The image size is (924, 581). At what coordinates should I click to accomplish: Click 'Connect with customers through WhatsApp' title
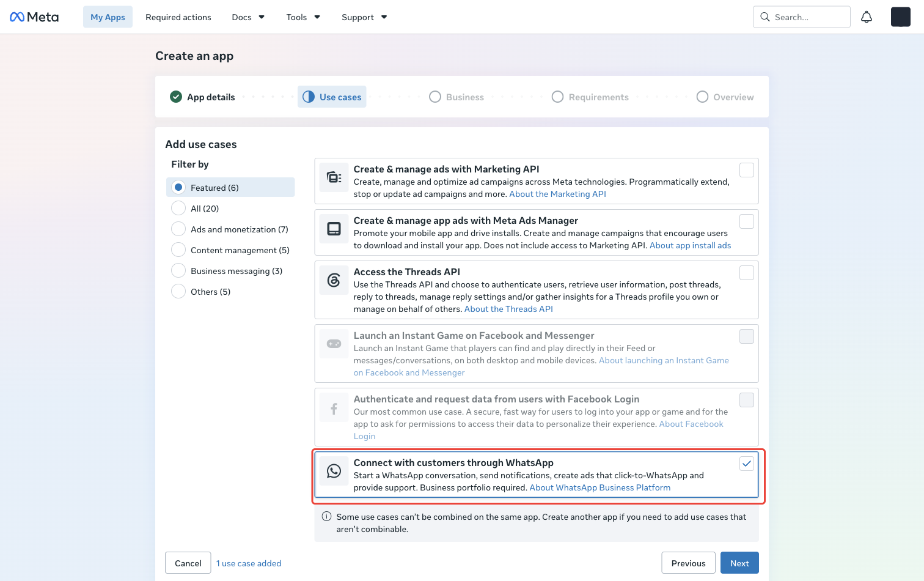click(453, 463)
